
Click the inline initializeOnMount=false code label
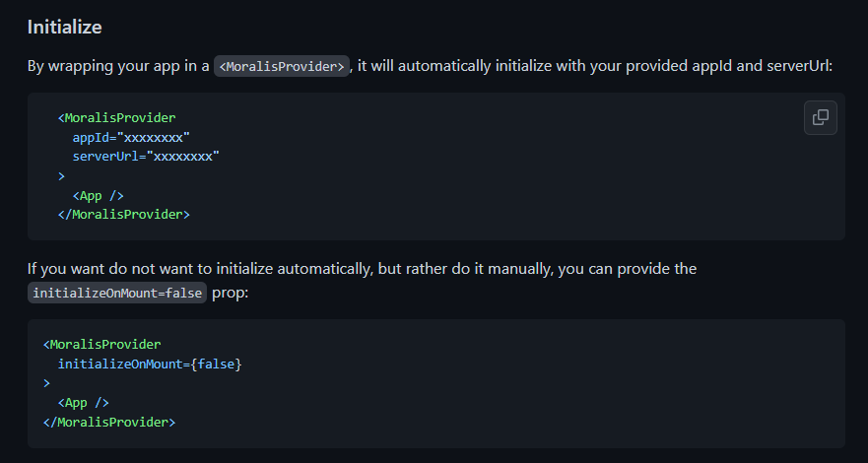[117, 293]
